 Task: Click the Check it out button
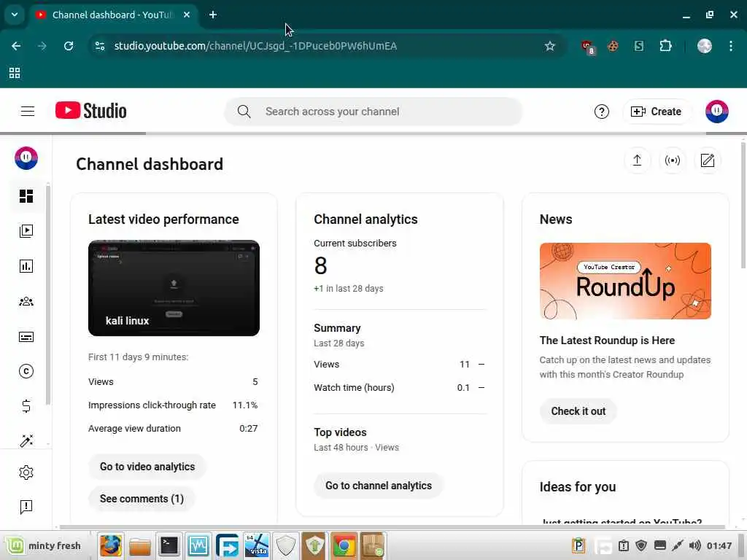click(x=578, y=411)
